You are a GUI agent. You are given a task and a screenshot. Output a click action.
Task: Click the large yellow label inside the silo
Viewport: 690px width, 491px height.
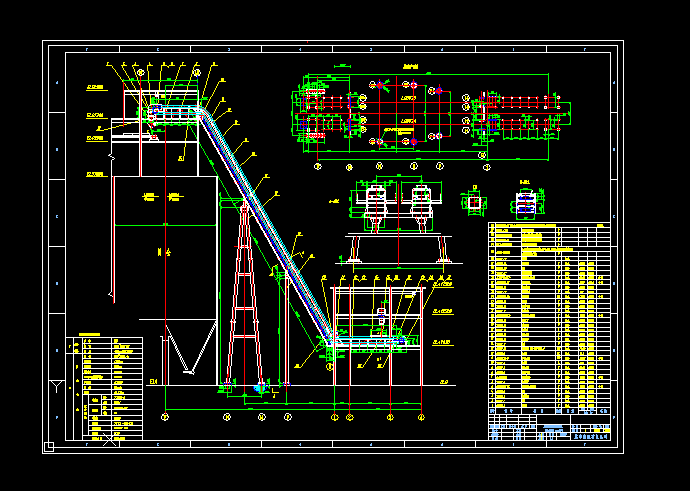(x=164, y=252)
